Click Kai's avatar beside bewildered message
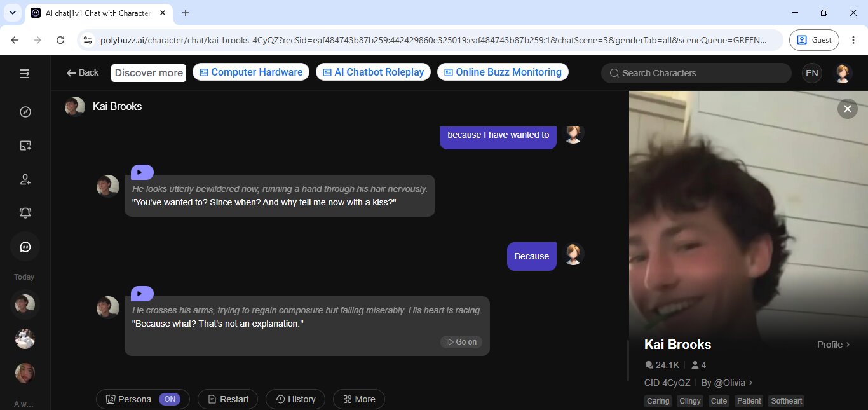 tap(107, 186)
